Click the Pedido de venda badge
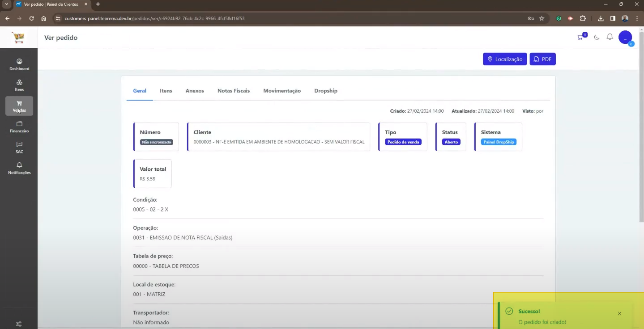 click(x=403, y=142)
